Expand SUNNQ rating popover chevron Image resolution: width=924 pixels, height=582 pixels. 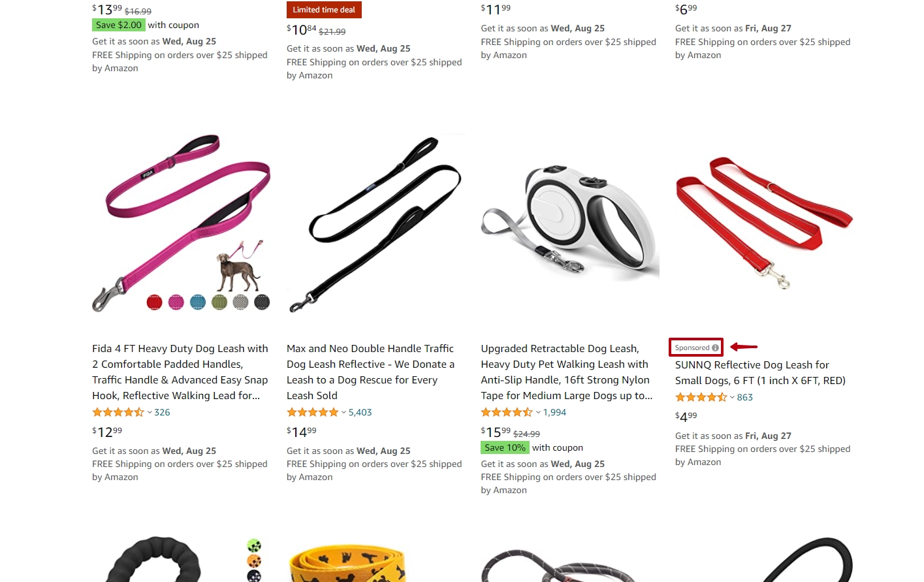point(733,398)
